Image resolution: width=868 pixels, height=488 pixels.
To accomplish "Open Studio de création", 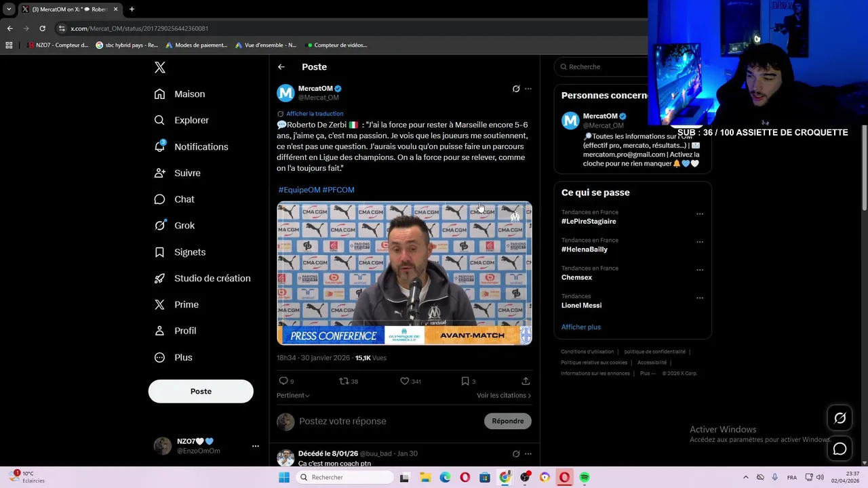I will point(203,279).
